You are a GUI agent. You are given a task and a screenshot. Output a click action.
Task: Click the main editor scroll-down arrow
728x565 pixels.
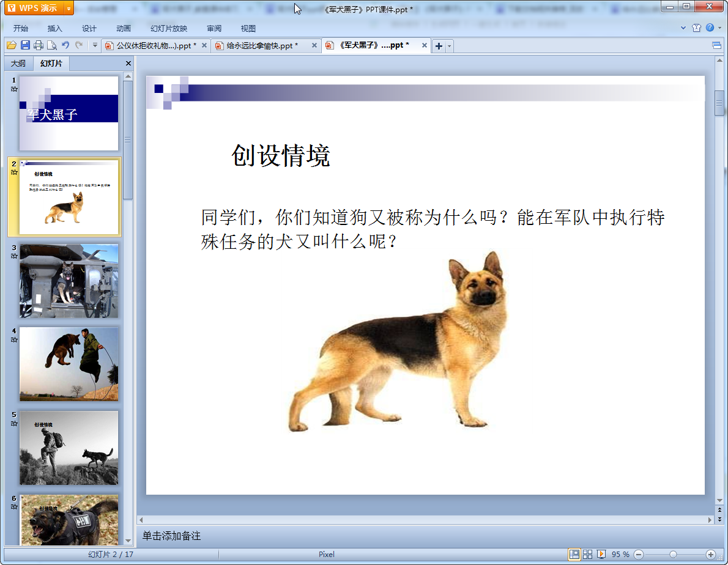tap(719, 501)
